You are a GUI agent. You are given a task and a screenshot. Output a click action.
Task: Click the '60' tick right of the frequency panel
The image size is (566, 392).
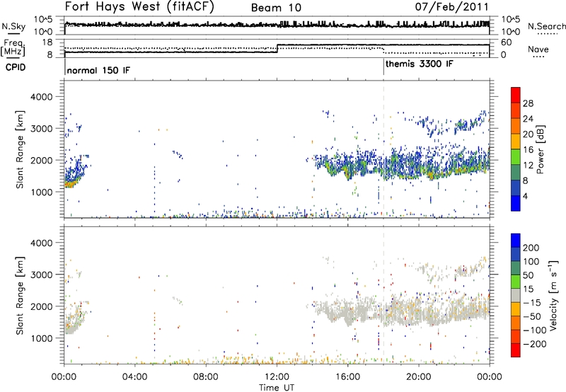coord(507,42)
